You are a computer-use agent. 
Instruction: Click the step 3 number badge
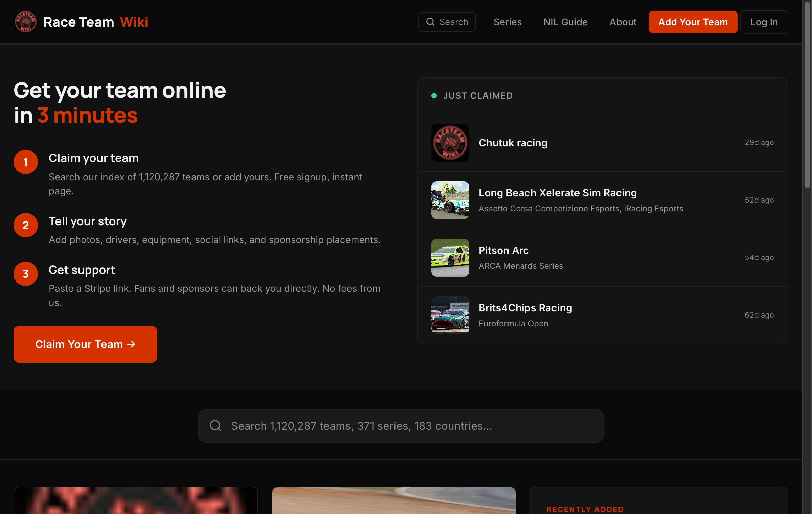coord(26,274)
